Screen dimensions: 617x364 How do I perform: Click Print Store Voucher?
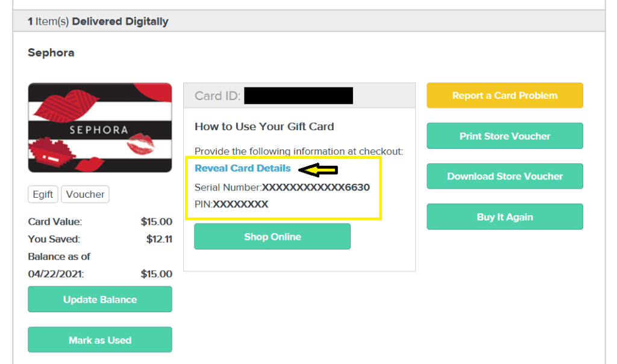point(504,136)
